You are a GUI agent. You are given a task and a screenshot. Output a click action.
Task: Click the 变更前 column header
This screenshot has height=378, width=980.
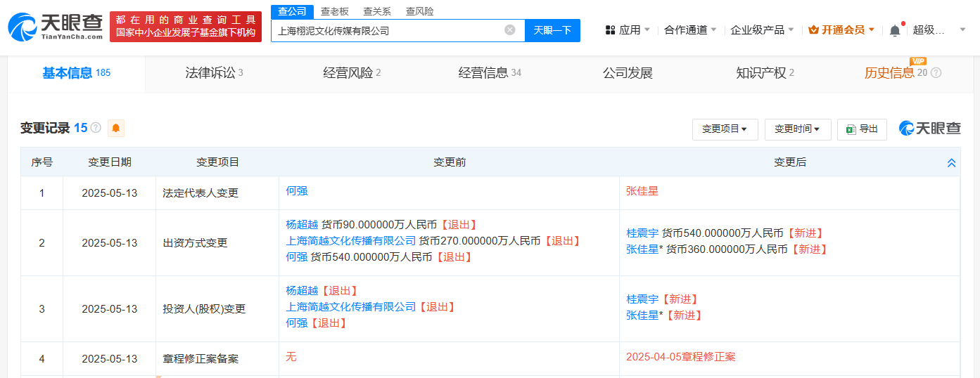(450, 162)
